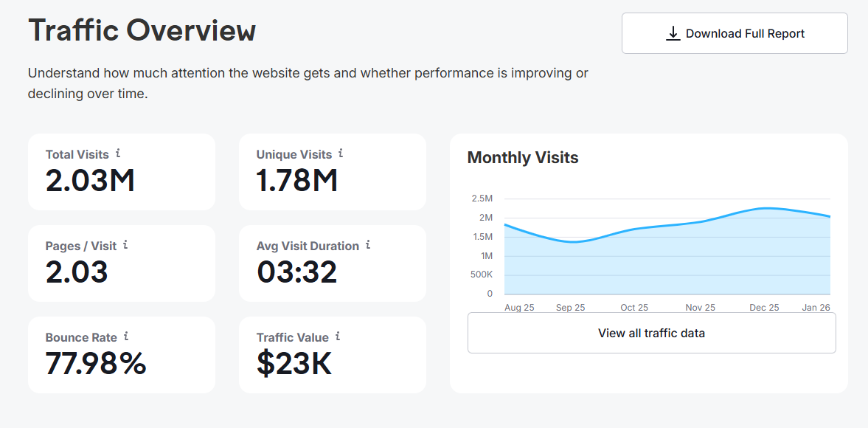Image resolution: width=868 pixels, height=428 pixels.
Task: Click the Traffic Overview heading
Action: (142, 30)
